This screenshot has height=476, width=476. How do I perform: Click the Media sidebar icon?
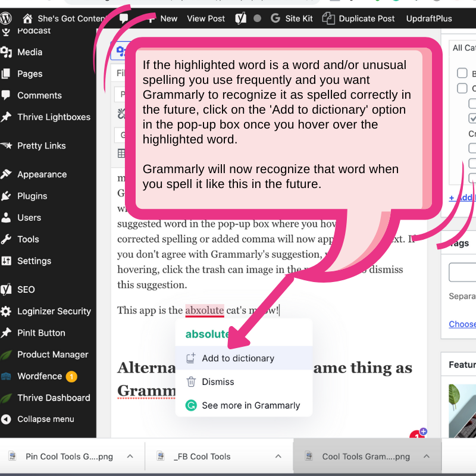pyautogui.click(x=7, y=52)
